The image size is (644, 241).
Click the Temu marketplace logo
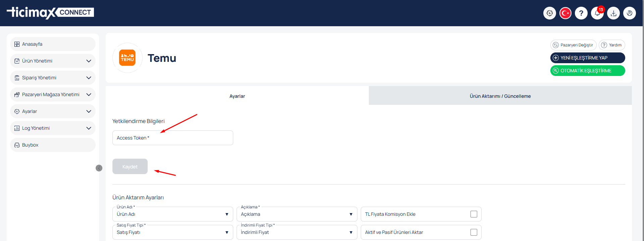(x=128, y=58)
